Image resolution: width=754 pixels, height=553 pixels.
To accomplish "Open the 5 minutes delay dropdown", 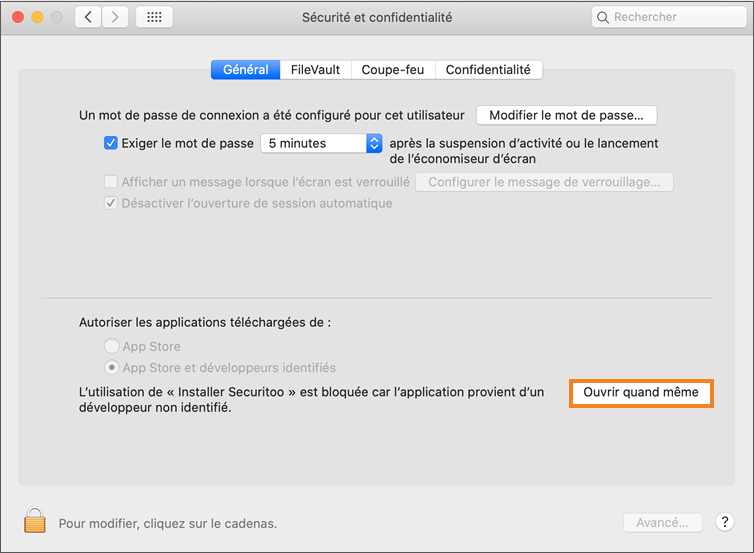I will coord(321,143).
